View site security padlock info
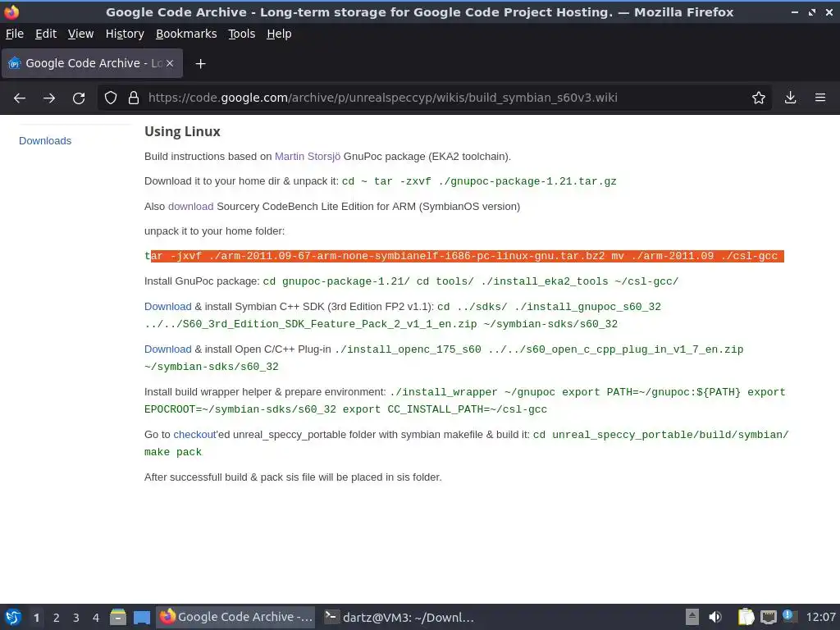840x630 pixels. pyautogui.click(x=134, y=98)
